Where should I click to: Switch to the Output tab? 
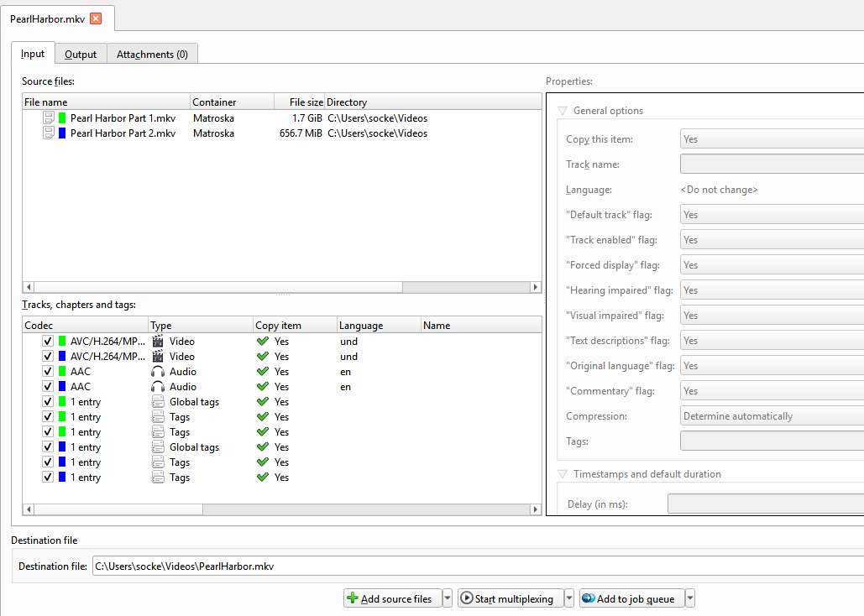click(81, 54)
